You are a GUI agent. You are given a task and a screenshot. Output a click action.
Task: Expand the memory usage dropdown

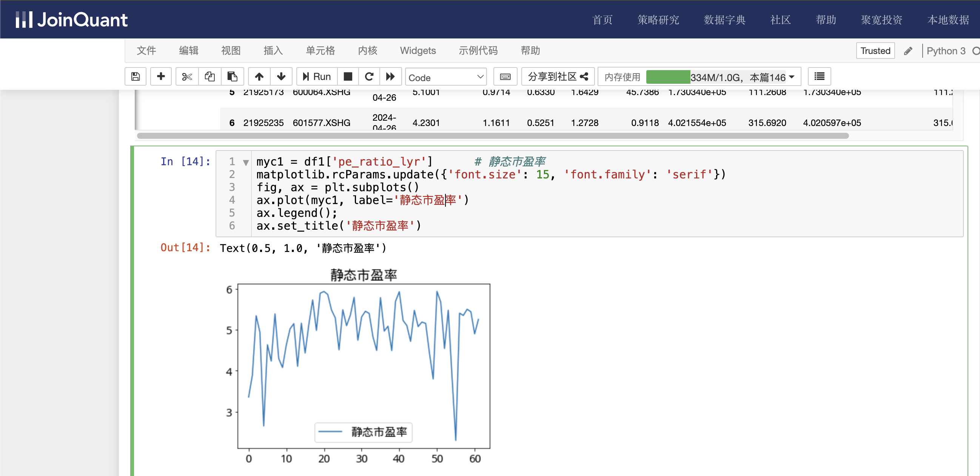pyautogui.click(x=792, y=77)
